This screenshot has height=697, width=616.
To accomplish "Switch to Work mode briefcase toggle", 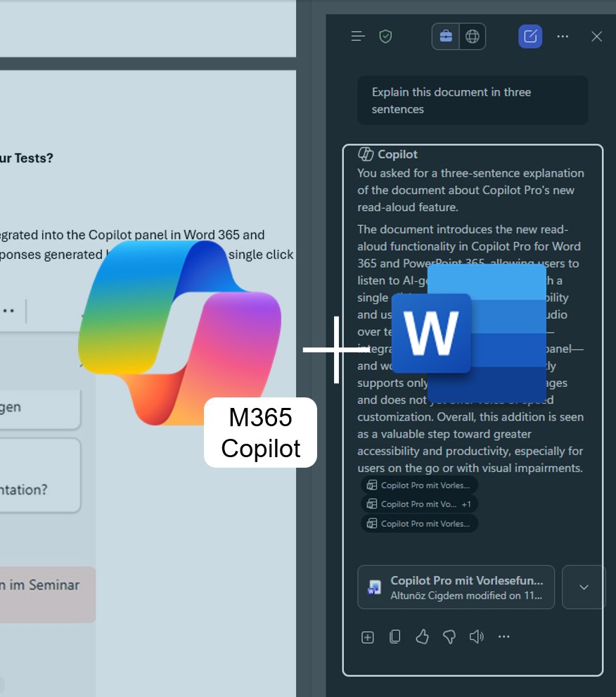I will click(x=446, y=37).
